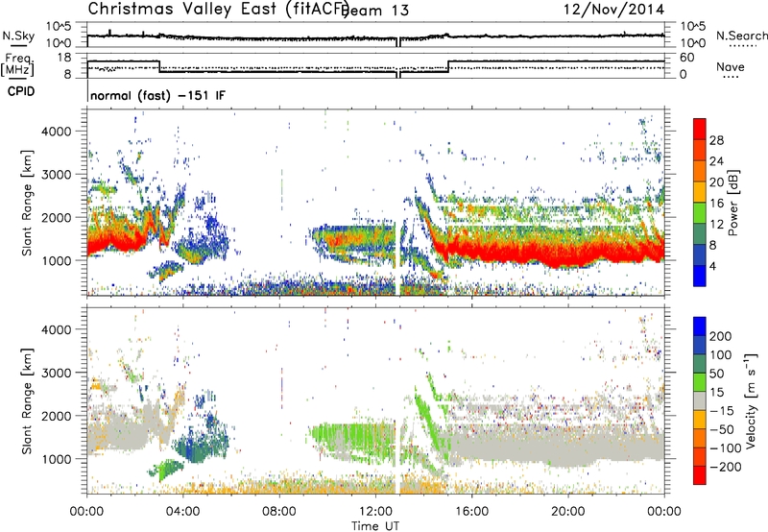Click the '1000' tick on the velocity panel
Image resolution: width=768 pixels, height=532 pixels.
point(56,459)
